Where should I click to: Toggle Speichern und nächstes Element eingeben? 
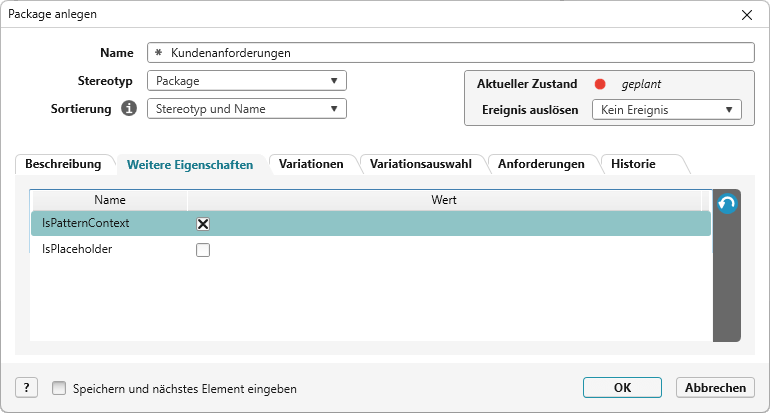click(59, 388)
